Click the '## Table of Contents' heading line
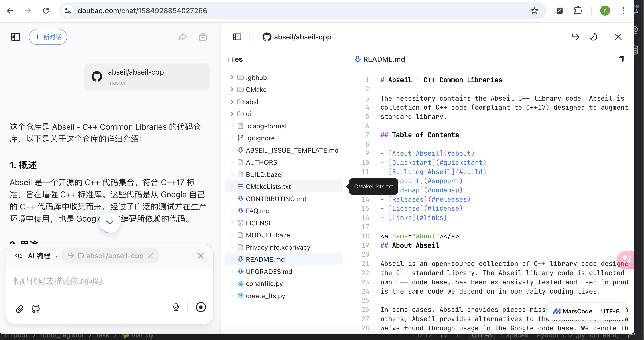Viewport: 644px width, 340px height. click(x=420, y=135)
